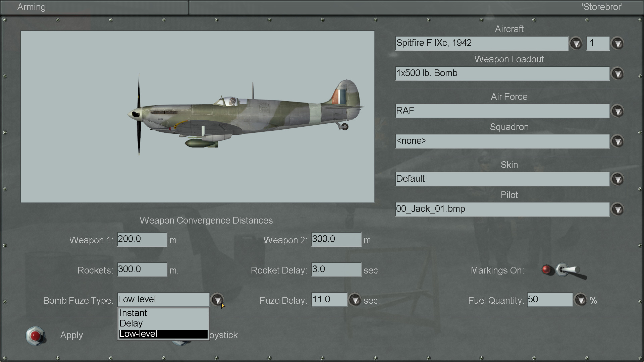The image size is (644, 362).
Task: Open the aircraft number dropdown arrow
Action: point(618,44)
